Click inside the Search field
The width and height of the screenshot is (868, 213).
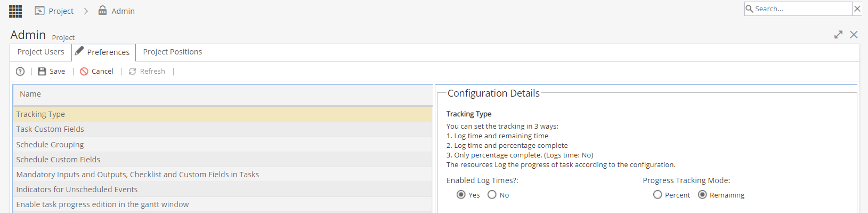(802, 9)
